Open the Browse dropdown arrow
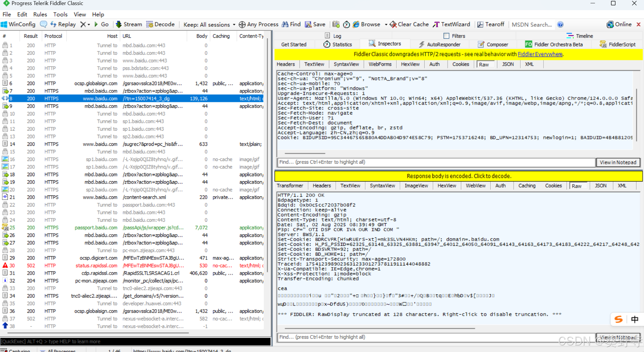The image size is (644, 352). (x=386, y=25)
